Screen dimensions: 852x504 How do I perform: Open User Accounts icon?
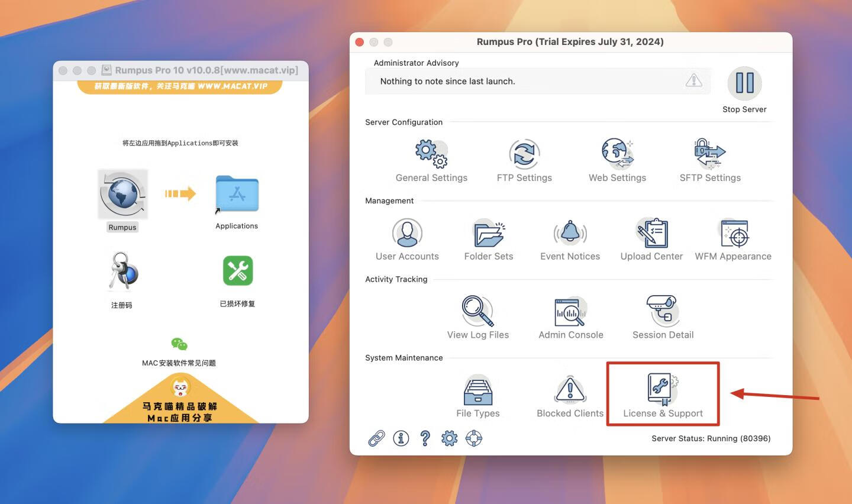[x=407, y=232]
